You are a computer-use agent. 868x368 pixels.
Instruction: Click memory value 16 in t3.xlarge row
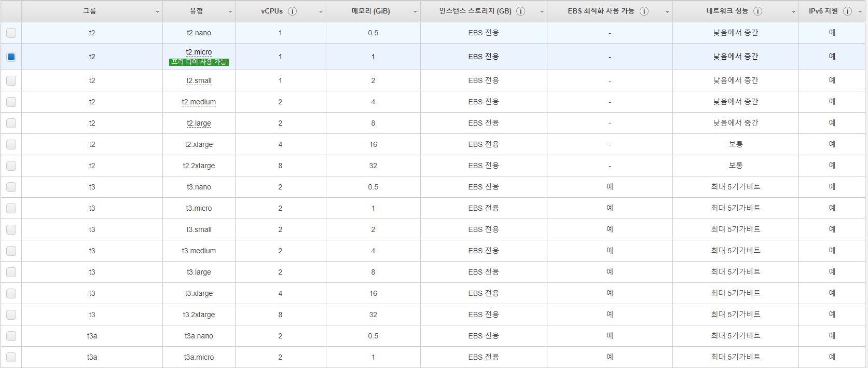click(x=373, y=293)
